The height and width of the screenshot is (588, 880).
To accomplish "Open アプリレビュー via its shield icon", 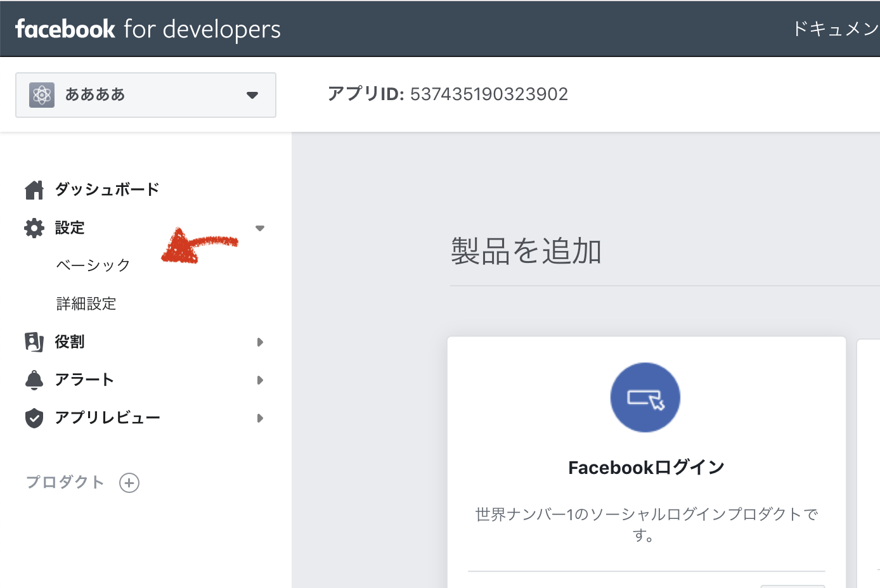I will (34, 418).
